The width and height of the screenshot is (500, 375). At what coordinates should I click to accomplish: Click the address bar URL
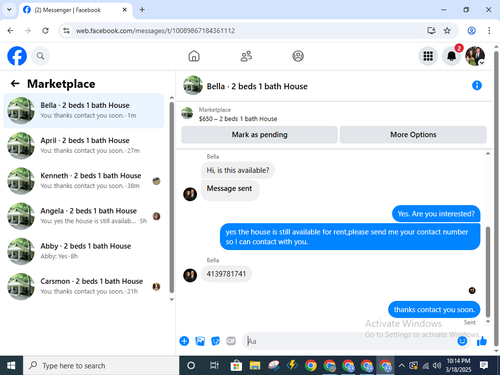[155, 31]
